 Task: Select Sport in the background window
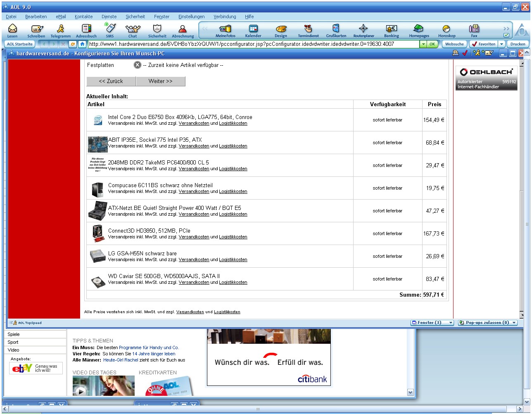tap(13, 342)
